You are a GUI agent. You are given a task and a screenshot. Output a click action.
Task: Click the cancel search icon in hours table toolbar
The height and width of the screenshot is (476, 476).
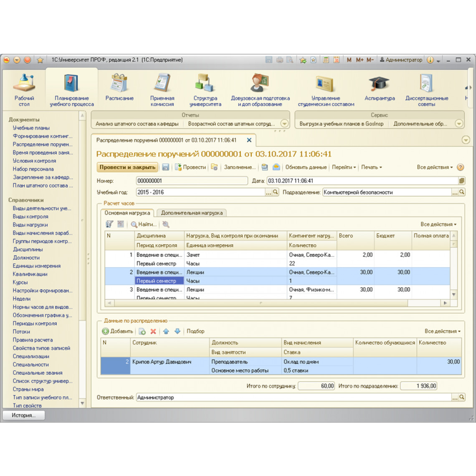(166, 224)
